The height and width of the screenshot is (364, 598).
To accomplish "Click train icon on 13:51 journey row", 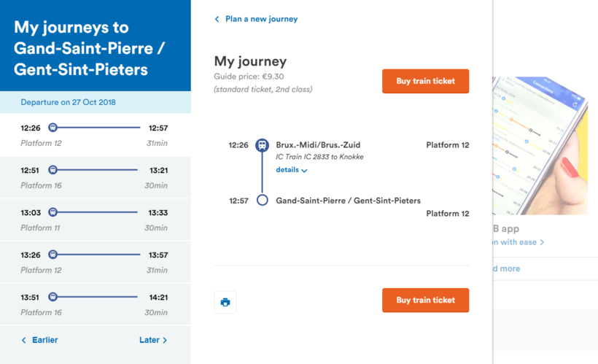I will click(53, 297).
